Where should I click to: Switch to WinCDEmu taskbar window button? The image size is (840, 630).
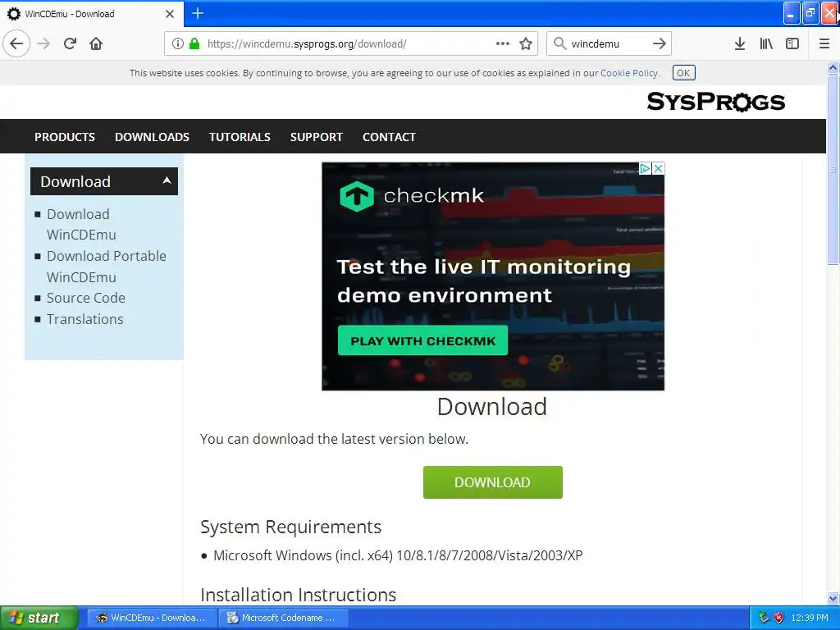coord(152,618)
